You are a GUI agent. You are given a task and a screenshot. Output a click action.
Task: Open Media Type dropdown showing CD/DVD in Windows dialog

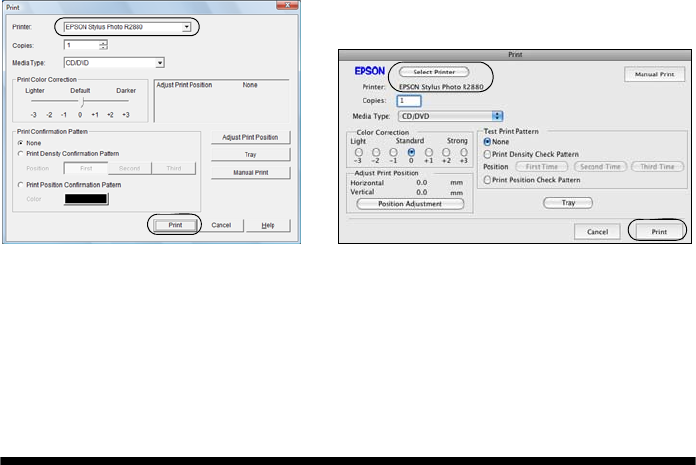pyautogui.click(x=114, y=63)
